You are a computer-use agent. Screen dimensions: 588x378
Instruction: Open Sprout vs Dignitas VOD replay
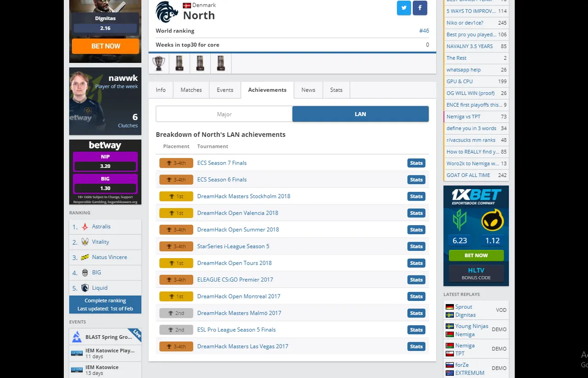pyautogui.click(x=476, y=310)
